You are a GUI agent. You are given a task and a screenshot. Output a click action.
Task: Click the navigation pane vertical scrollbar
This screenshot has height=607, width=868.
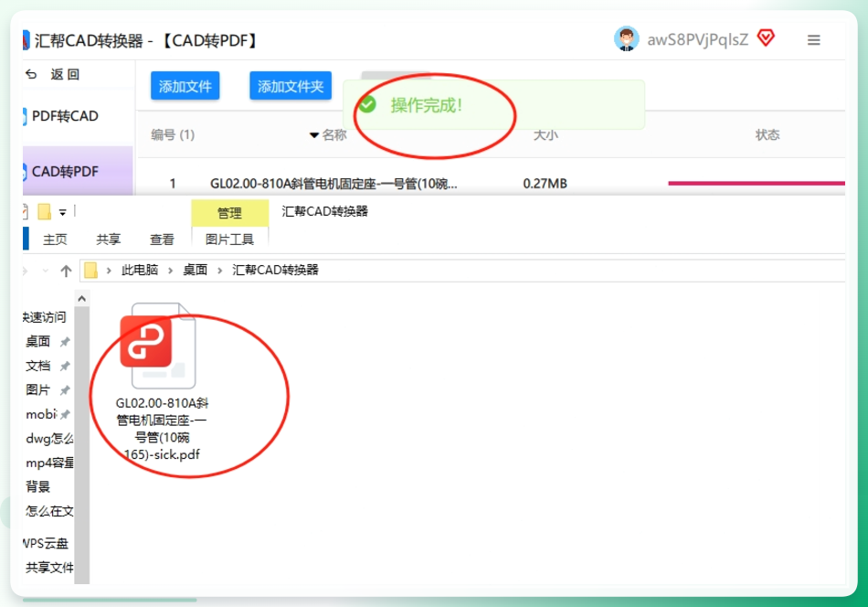(x=82, y=444)
